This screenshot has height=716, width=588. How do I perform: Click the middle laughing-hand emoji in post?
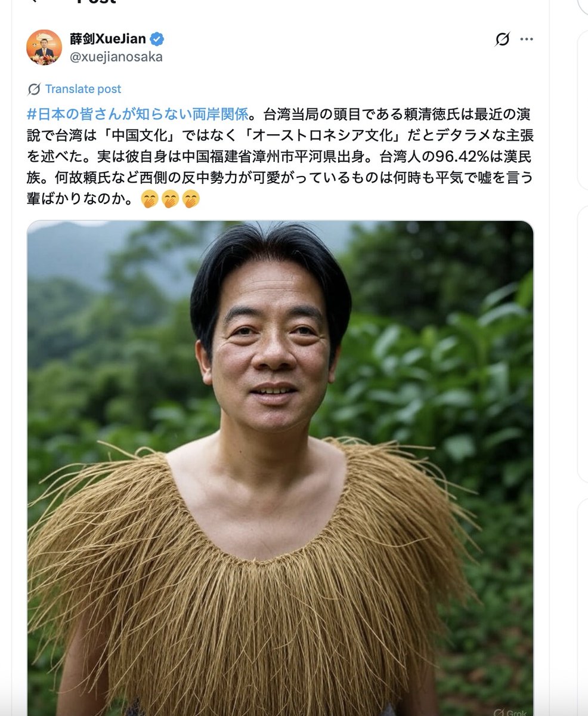pyautogui.click(x=170, y=199)
